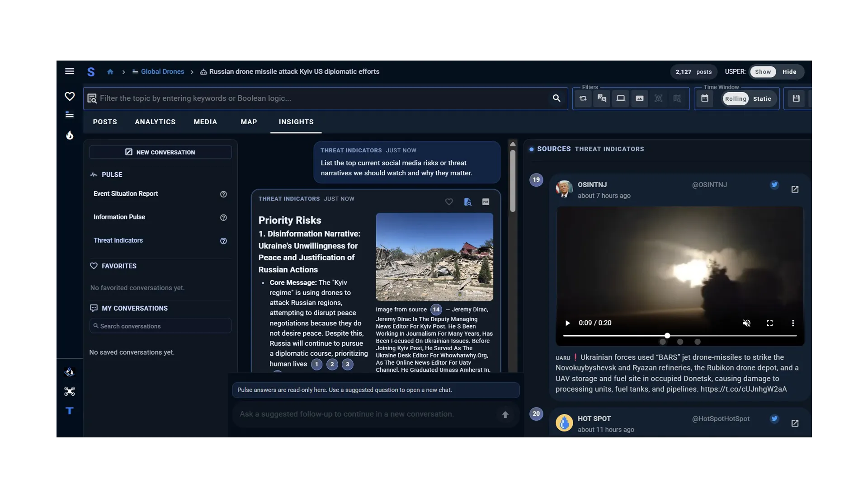Viewport: 868px width, 488px height.
Task: Open the trending flame icon in sidebar
Action: click(70, 135)
